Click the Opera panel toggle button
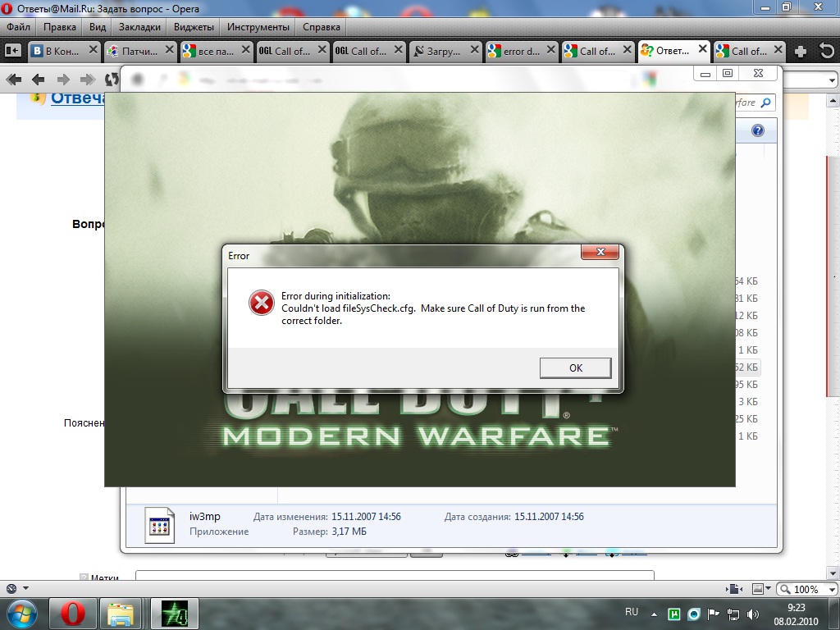 12,51
